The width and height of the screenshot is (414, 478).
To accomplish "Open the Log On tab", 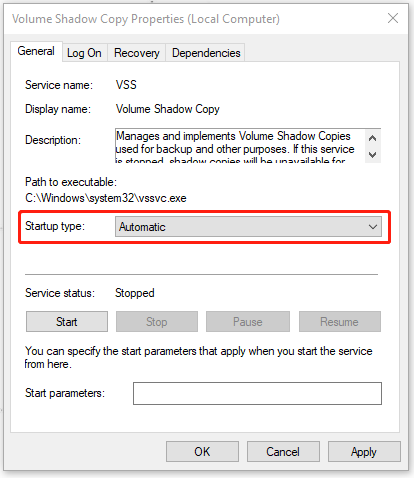I will 84,53.
